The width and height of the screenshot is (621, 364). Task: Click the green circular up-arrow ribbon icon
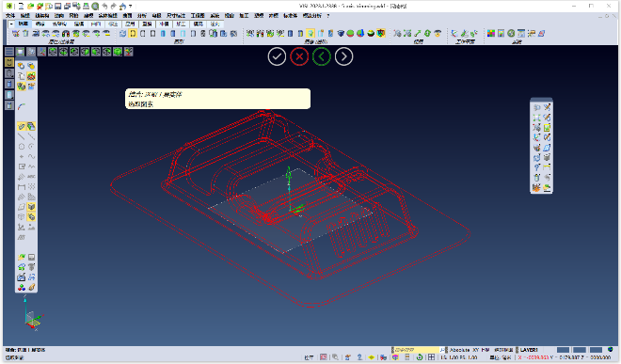tap(427, 34)
